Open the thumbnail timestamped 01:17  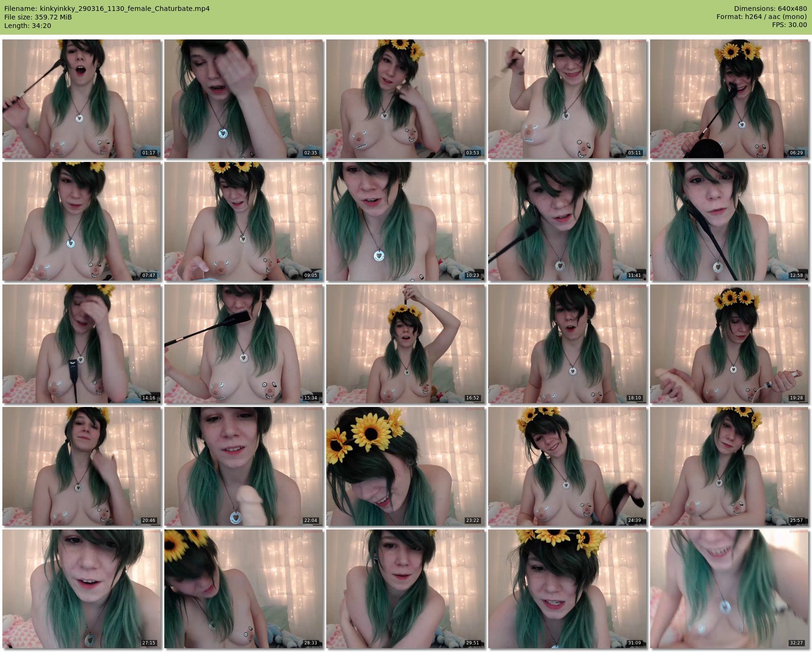82,99
